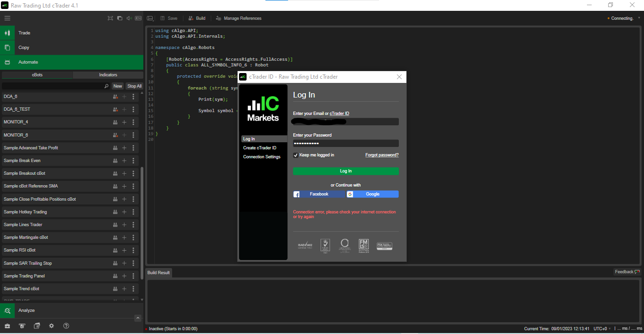Click the build icon on the Sample Hotkey Trading row
The width and height of the screenshot is (644, 334).
pos(115,212)
